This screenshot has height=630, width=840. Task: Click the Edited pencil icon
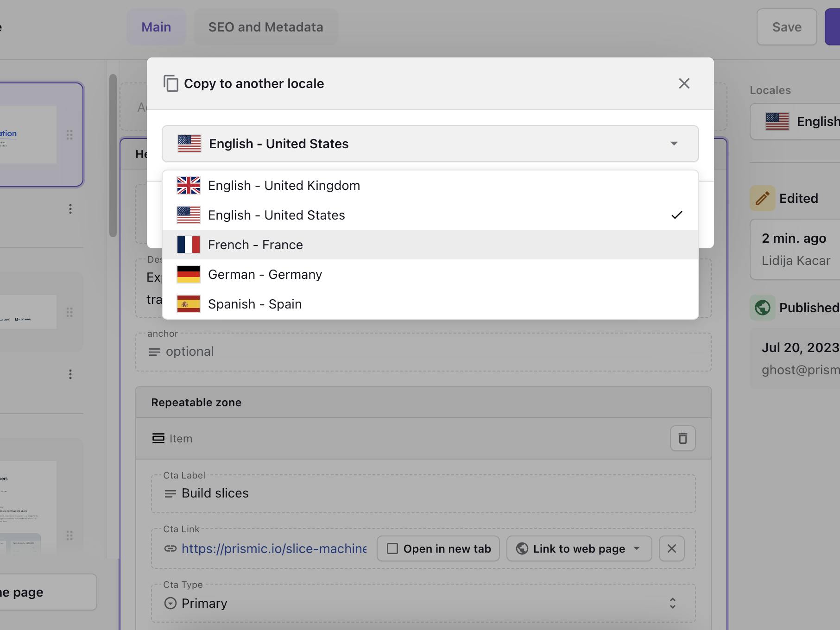coord(762,198)
